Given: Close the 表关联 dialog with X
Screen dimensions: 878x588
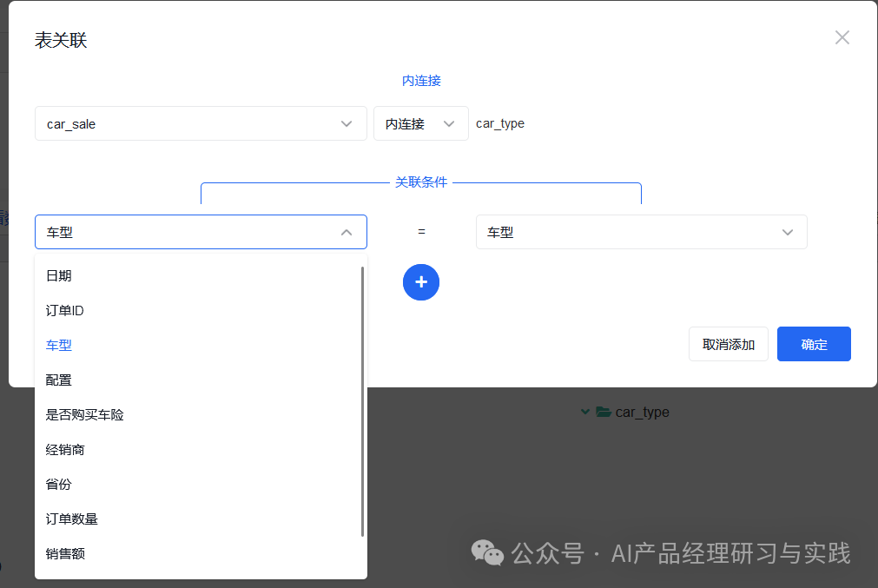Looking at the screenshot, I should click(842, 37).
